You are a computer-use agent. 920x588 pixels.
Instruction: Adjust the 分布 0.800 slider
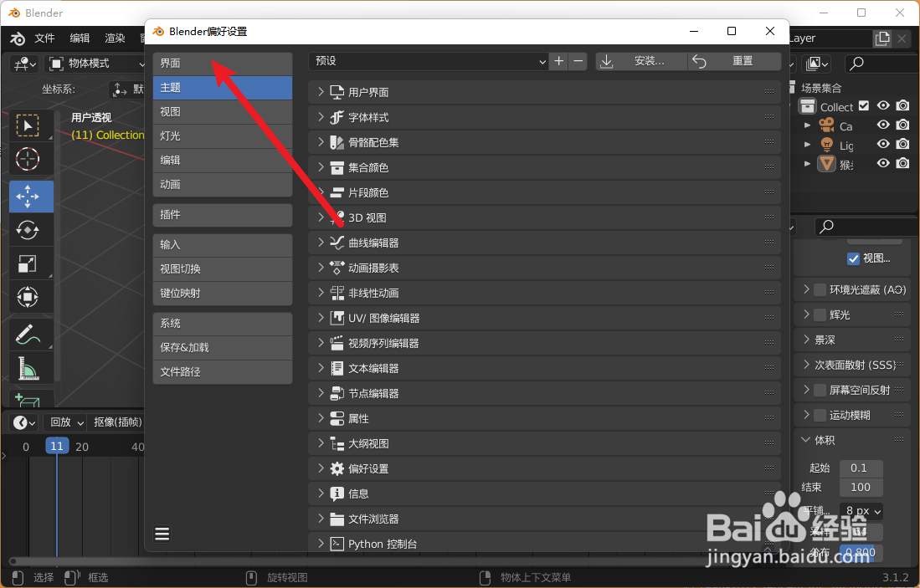click(x=861, y=552)
